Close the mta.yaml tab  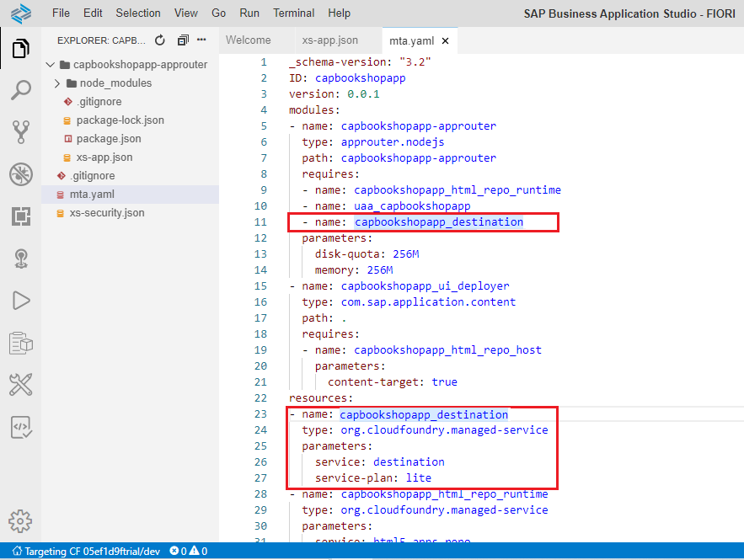(447, 40)
